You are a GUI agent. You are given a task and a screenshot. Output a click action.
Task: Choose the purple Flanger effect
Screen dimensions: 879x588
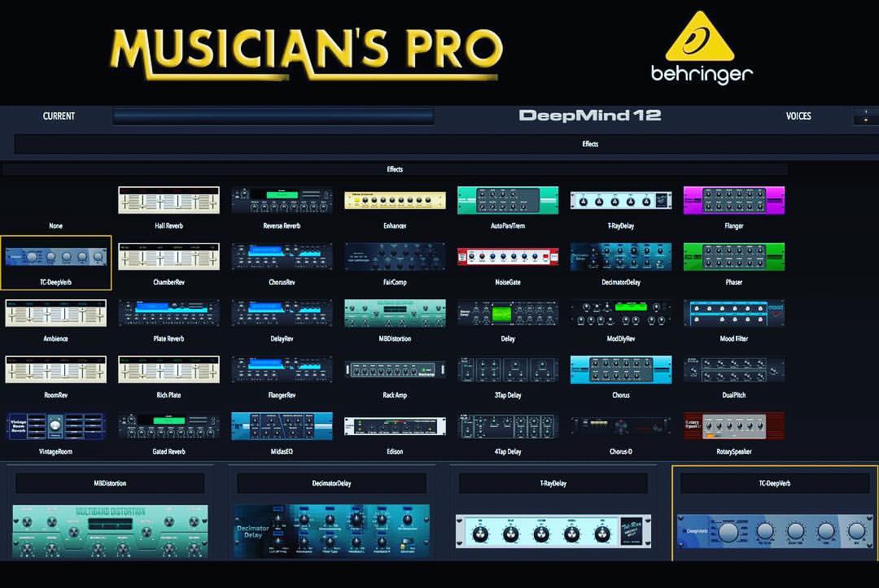734,200
